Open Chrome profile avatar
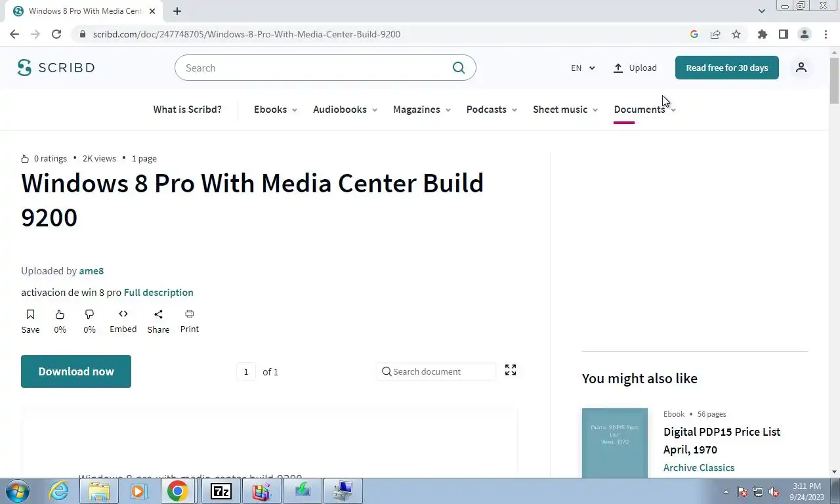The height and width of the screenshot is (504, 840). click(805, 34)
